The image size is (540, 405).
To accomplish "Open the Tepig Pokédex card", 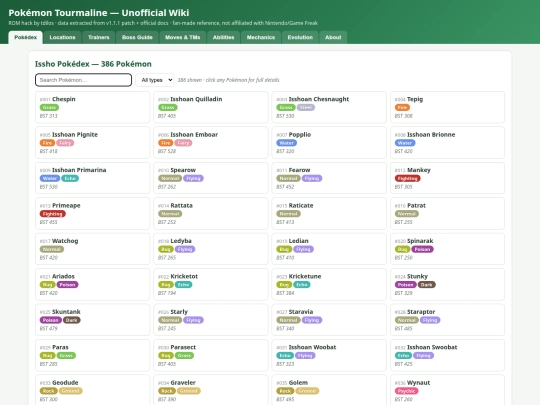I will [447, 107].
